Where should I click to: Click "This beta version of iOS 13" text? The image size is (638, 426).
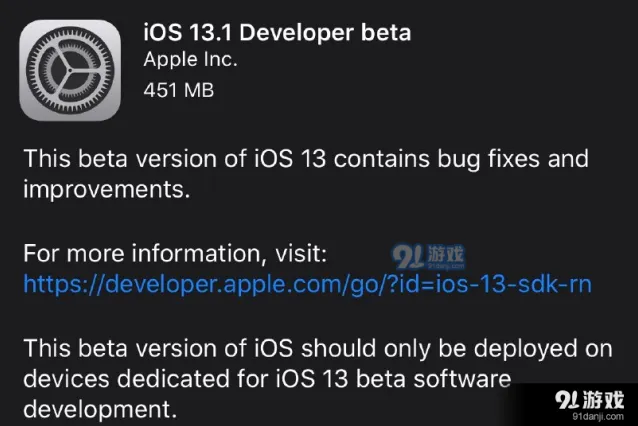tap(175, 158)
